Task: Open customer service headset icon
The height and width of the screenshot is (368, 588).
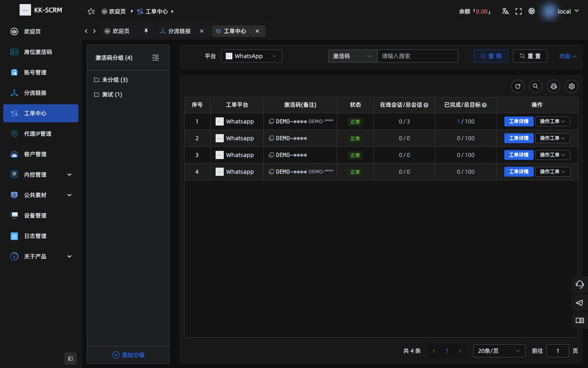Action: 580,285
